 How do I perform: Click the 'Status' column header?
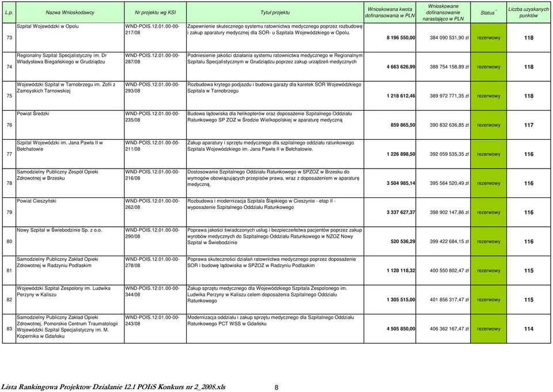[x=488, y=12]
